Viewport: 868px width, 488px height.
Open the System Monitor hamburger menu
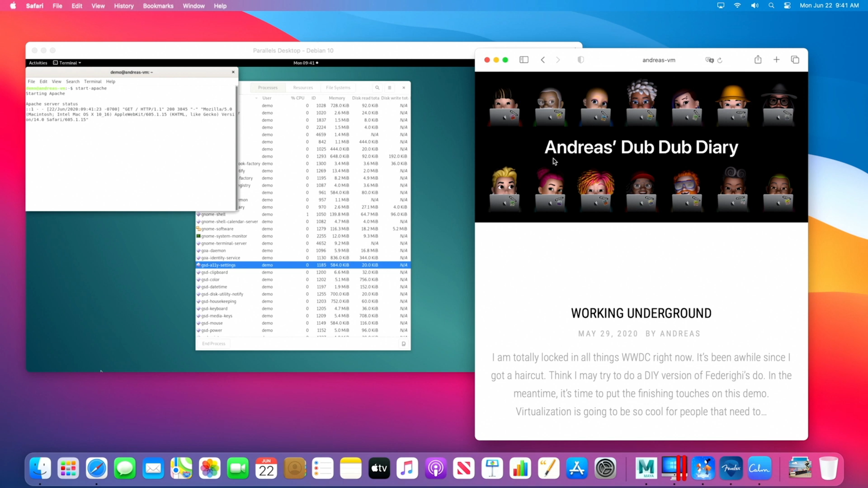389,88
